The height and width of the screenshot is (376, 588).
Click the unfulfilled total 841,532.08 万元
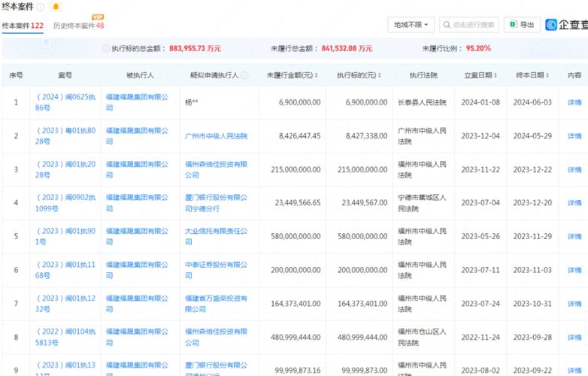click(x=347, y=48)
